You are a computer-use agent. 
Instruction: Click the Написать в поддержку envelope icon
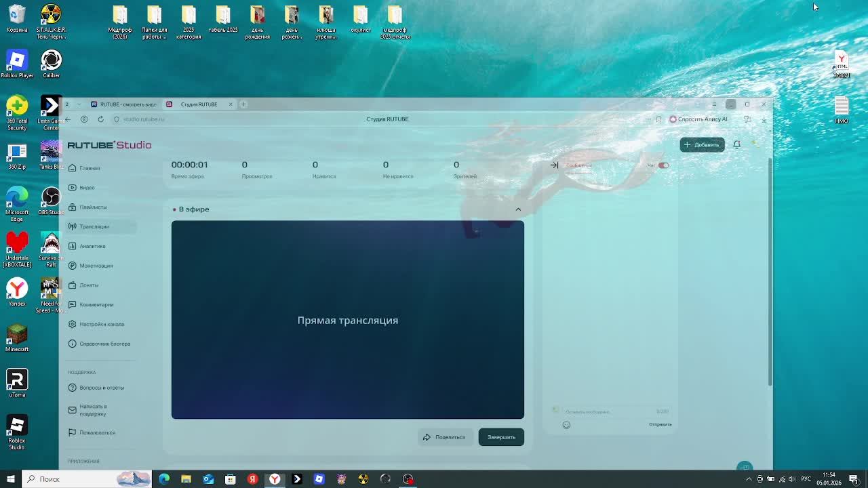pos(73,410)
